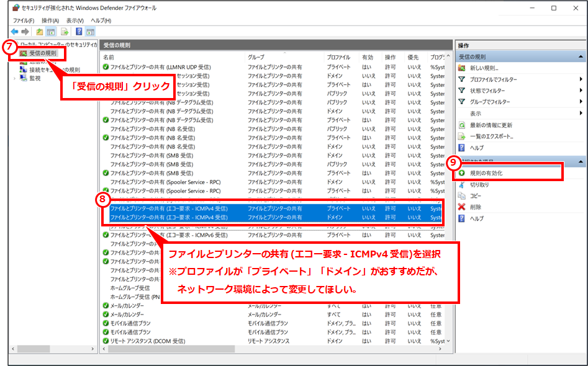
Task: Click the firewall app icon in the title bar
Action: click(16, 8)
